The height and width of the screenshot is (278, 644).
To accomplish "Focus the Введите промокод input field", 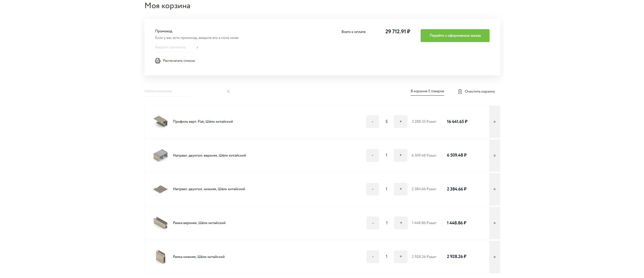I will pyautogui.click(x=174, y=47).
